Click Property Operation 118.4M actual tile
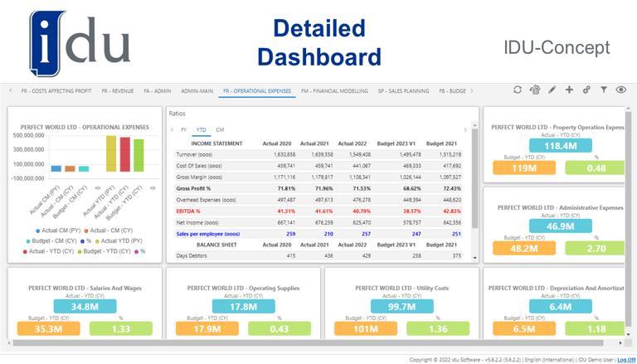This screenshot has width=637, height=364. pyautogui.click(x=560, y=146)
